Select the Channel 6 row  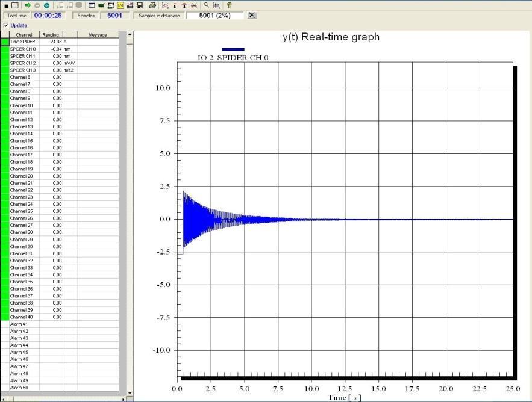click(60, 77)
